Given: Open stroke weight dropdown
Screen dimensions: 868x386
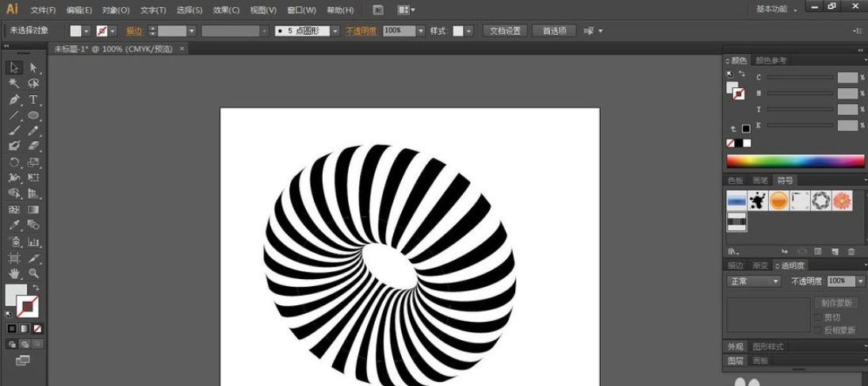Looking at the screenshot, I should click(x=192, y=31).
